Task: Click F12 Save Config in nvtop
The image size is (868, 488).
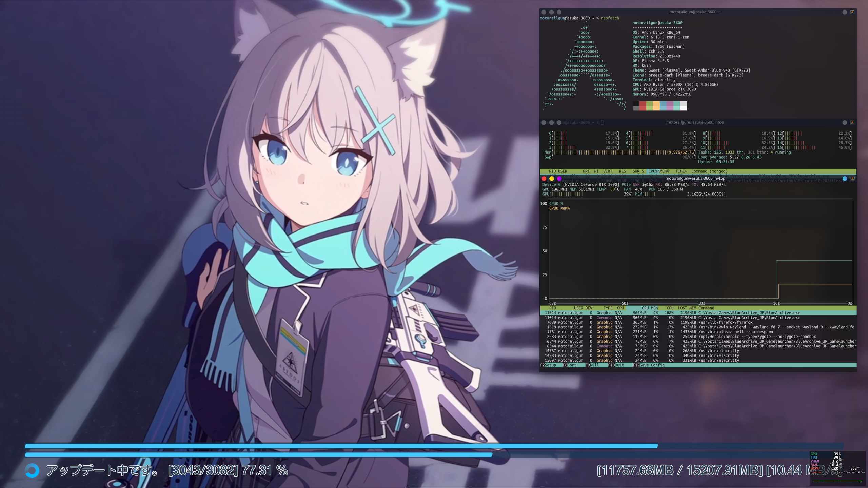Action: [652, 365]
